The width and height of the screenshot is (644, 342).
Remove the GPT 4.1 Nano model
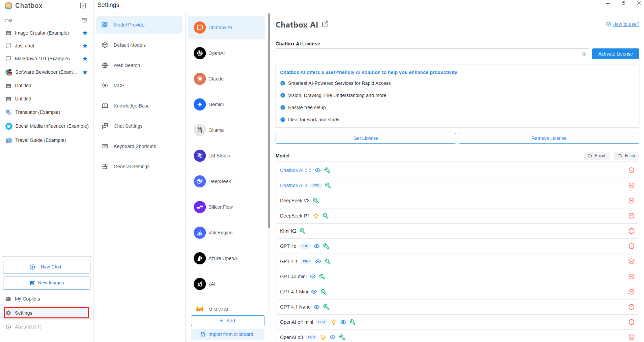coord(631,307)
